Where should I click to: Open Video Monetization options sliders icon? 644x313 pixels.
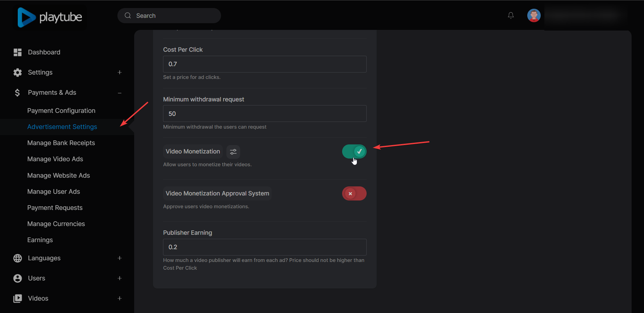(x=233, y=152)
